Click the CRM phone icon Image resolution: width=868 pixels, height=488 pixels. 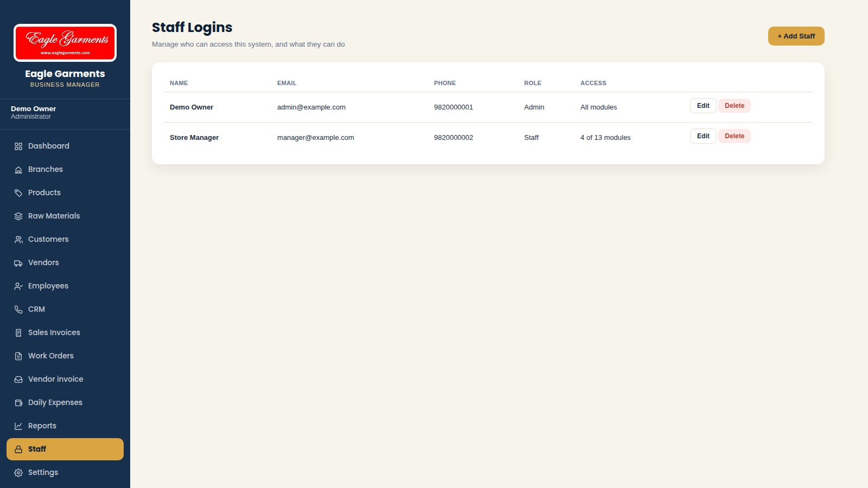(x=18, y=310)
